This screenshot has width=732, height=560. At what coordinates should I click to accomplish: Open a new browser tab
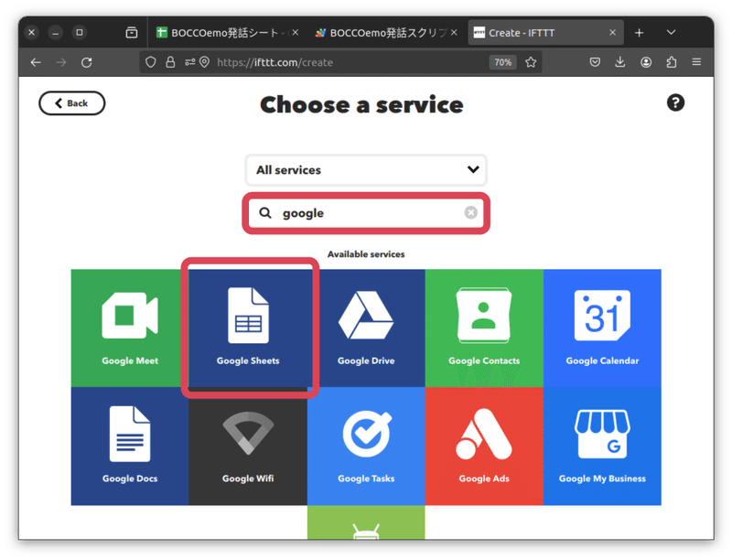coord(639,33)
